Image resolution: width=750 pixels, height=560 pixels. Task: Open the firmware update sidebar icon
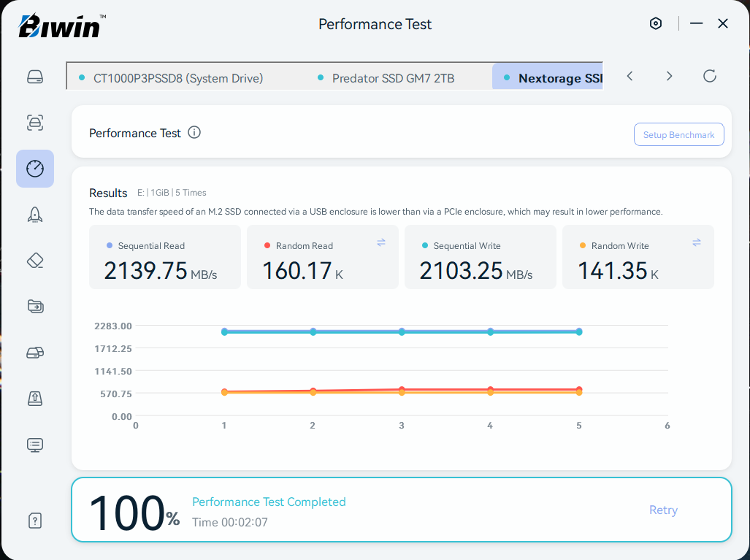point(35,398)
